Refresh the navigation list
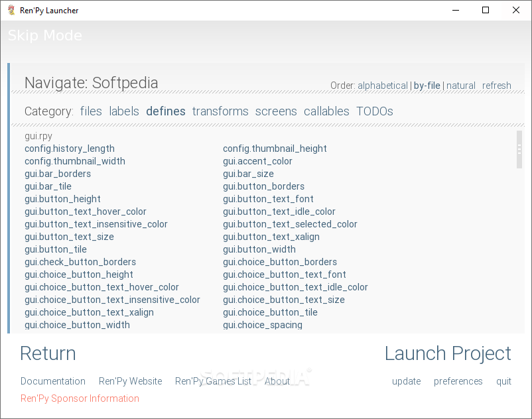Viewport: 532px width, 419px height. pos(497,86)
